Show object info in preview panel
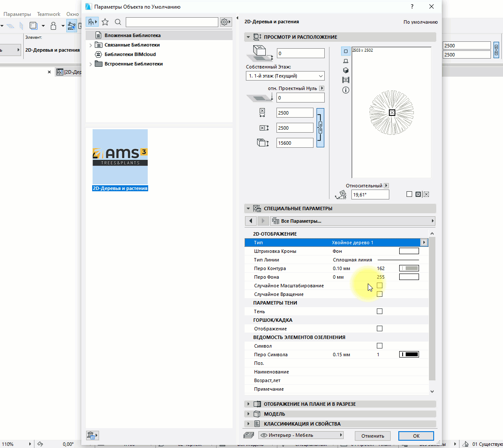The width and height of the screenshot is (503, 448). tap(345, 90)
